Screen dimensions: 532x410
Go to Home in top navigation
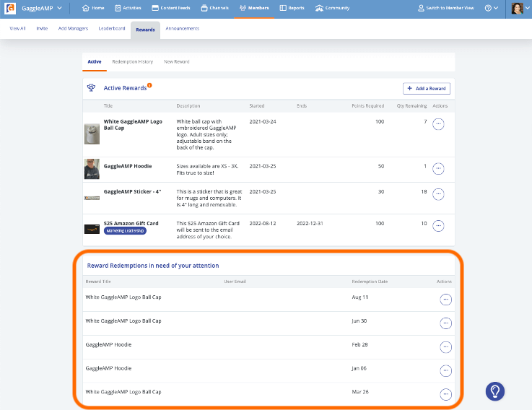point(93,8)
